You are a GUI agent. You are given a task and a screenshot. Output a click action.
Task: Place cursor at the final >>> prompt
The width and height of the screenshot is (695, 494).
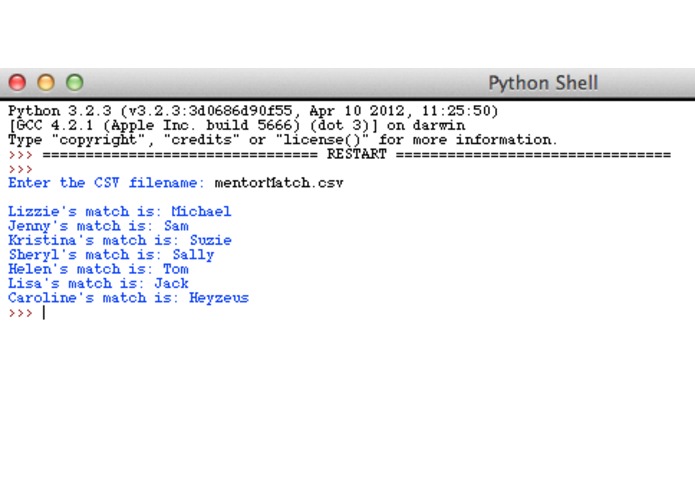coord(44,313)
